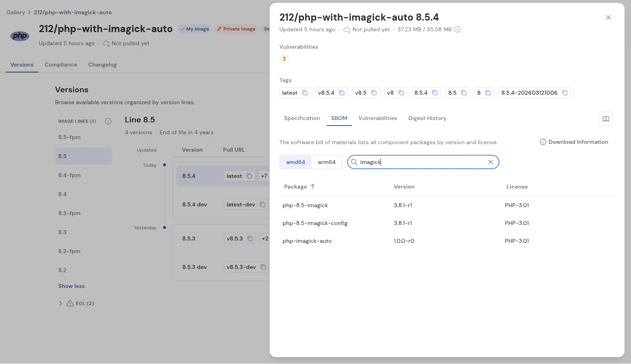Image resolution: width=631 pixels, height=364 pixels.
Task: Show image size info icon
Action: tap(457, 29)
